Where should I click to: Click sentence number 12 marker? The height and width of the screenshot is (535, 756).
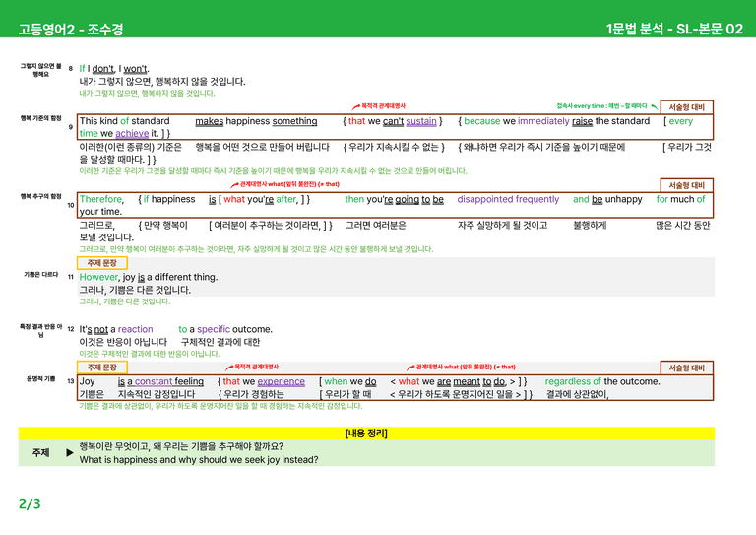point(71,329)
